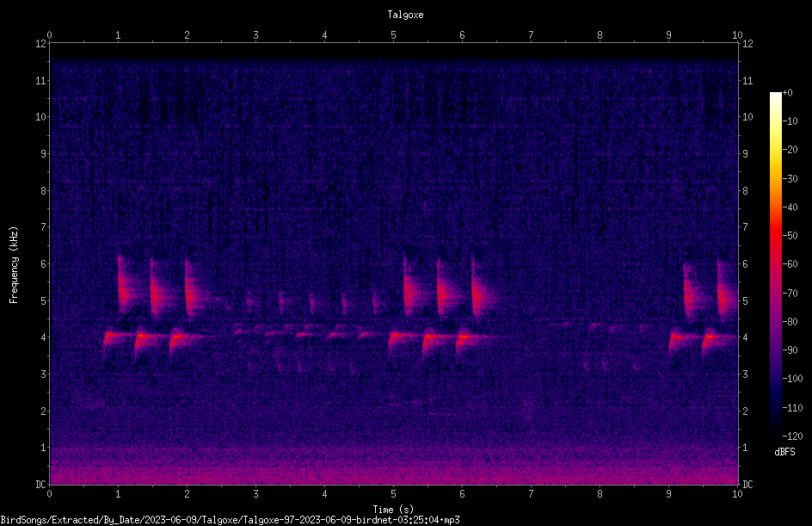Click the "-100" color scale label
This screenshot has height=526, width=812.
(x=793, y=379)
